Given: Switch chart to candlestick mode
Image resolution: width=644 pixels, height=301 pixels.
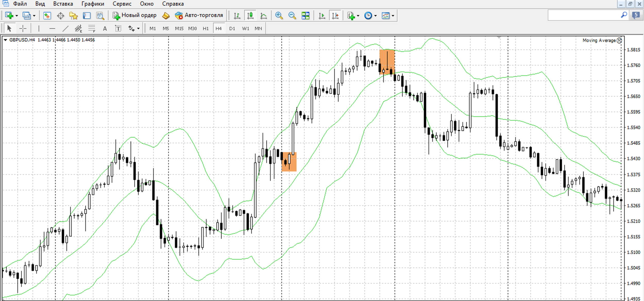Looking at the screenshot, I should (x=250, y=16).
